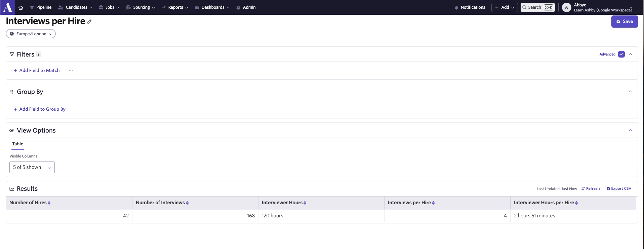The width and height of the screenshot is (644, 249).
Task: Click the Filters funnel icon
Action: click(12, 54)
